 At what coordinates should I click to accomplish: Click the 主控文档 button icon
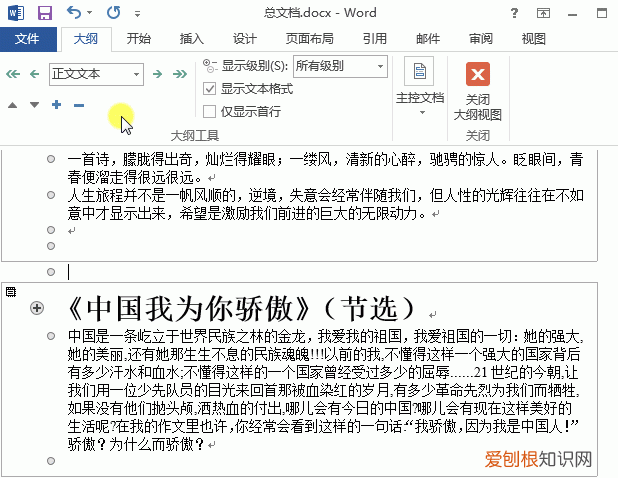[419, 71]
